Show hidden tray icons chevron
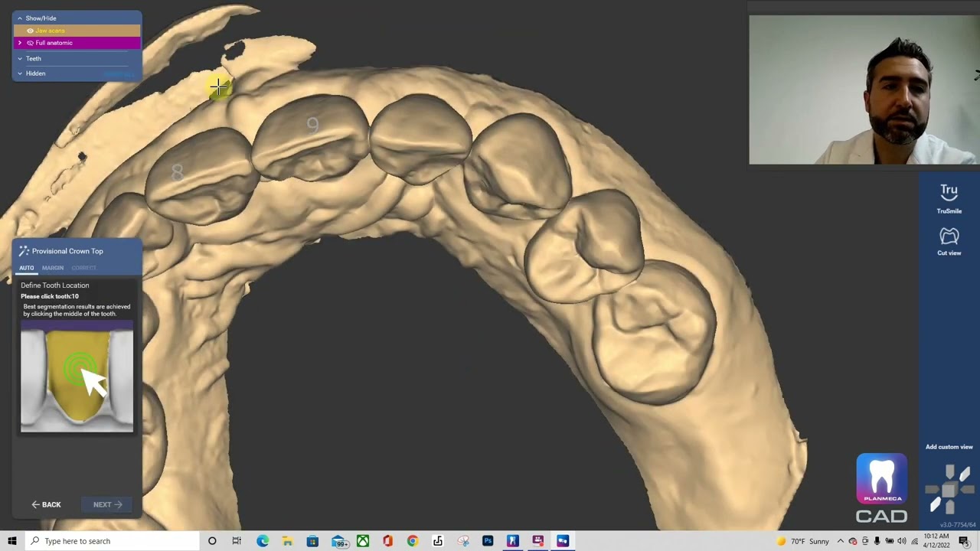 [840, 541]
